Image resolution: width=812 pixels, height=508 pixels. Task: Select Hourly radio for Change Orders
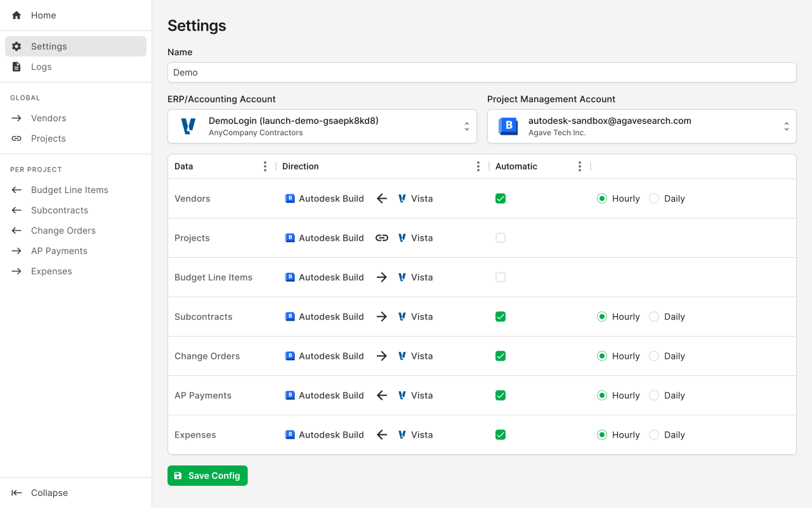[x=602, y=356]
